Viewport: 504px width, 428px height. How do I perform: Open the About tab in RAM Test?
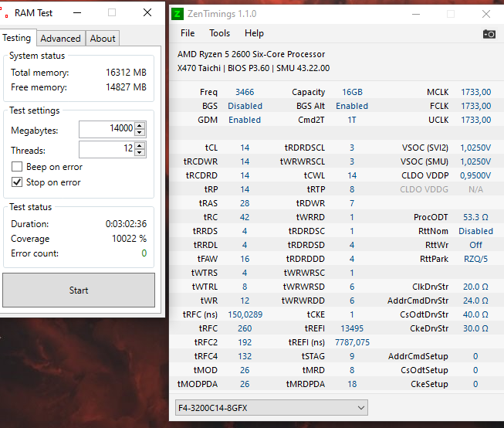103,39
